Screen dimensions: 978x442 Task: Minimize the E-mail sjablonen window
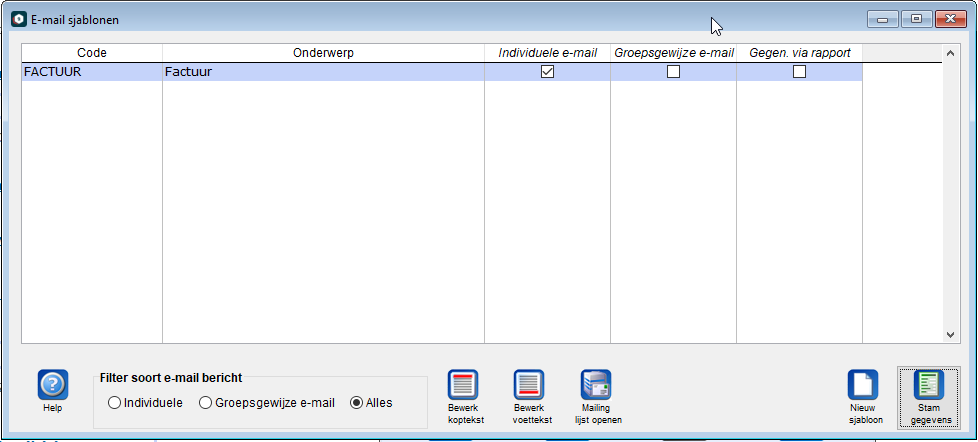point(882,19)
